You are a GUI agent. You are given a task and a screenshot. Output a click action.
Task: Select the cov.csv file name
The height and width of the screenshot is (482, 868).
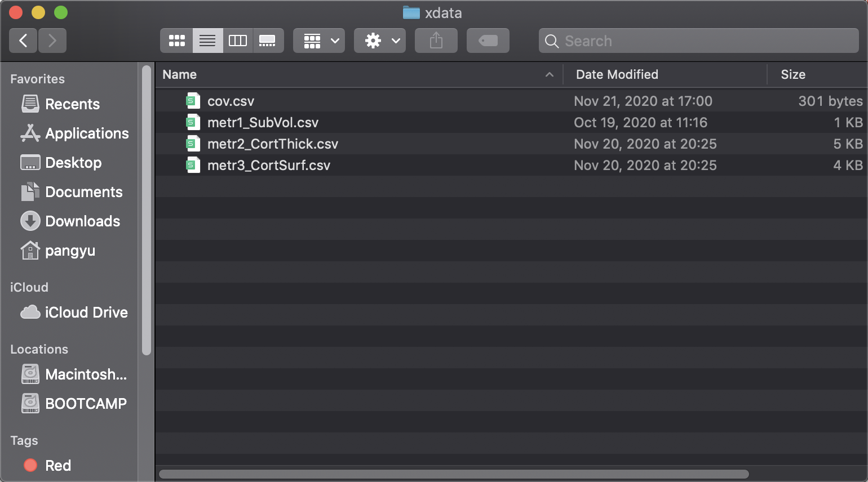[x=231, y=101]
